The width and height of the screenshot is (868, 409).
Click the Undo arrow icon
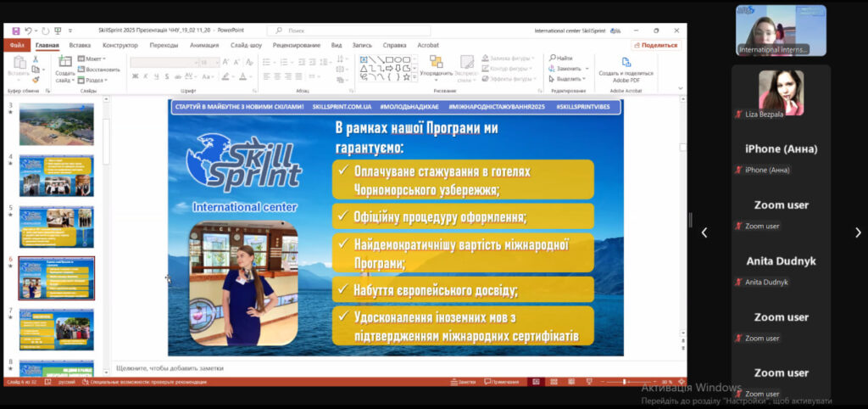(x=29, y=31)
